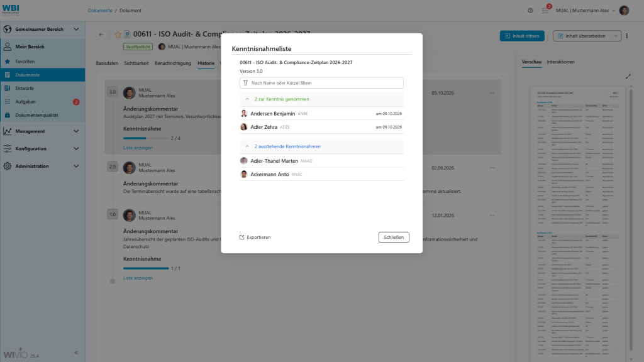The width and height of the screenshot is (644, 362).
Task: Click Ackermann Anto's avatar in the list
Action: tap(244, 175)
